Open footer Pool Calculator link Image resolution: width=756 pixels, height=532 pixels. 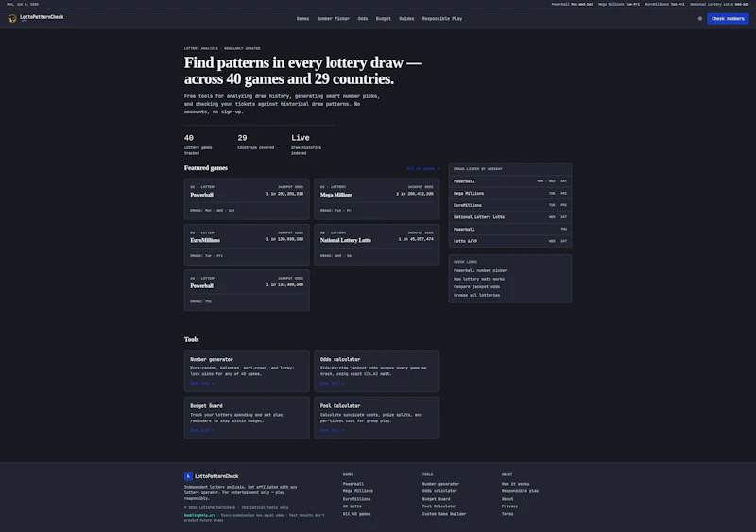tap(439, 506)
